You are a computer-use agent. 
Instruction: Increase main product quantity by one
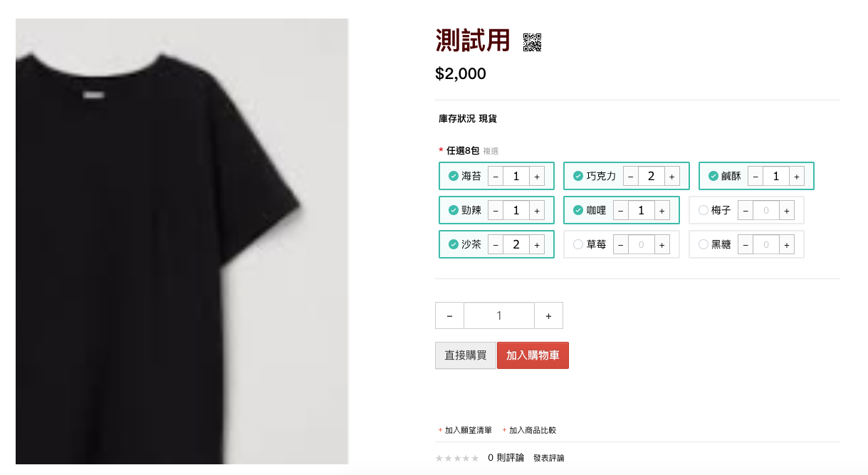[548, 315]
